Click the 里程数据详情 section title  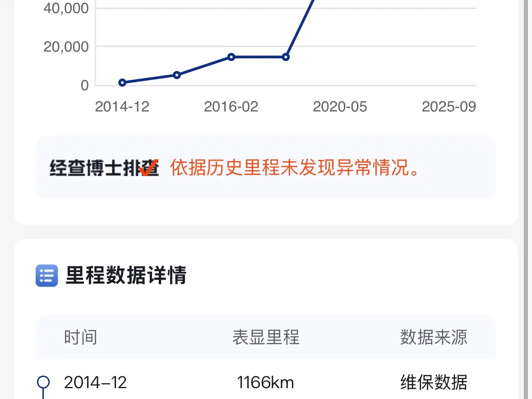(126, 275)
